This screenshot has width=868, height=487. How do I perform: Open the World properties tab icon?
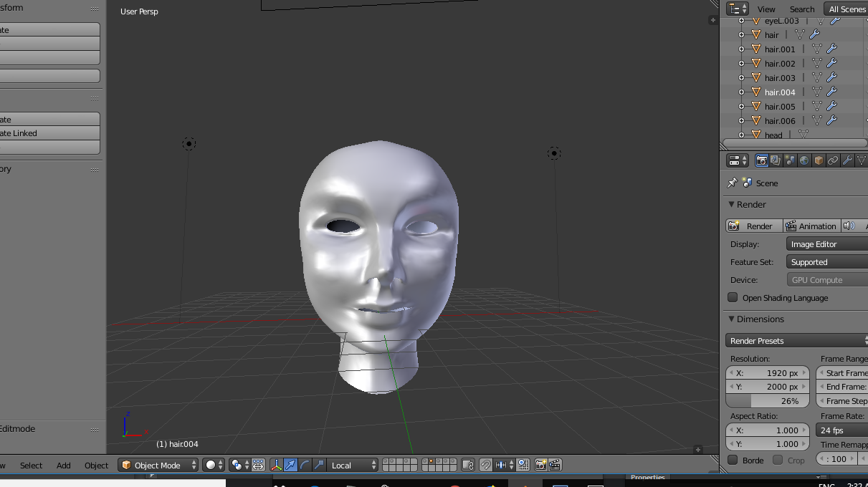804,160
